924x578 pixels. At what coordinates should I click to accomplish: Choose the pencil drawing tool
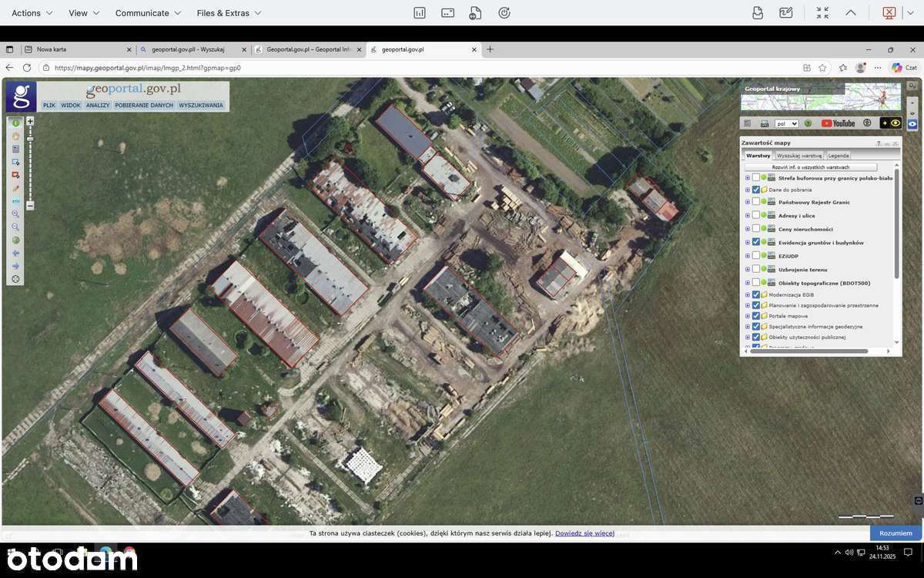(x=15, y=188)
